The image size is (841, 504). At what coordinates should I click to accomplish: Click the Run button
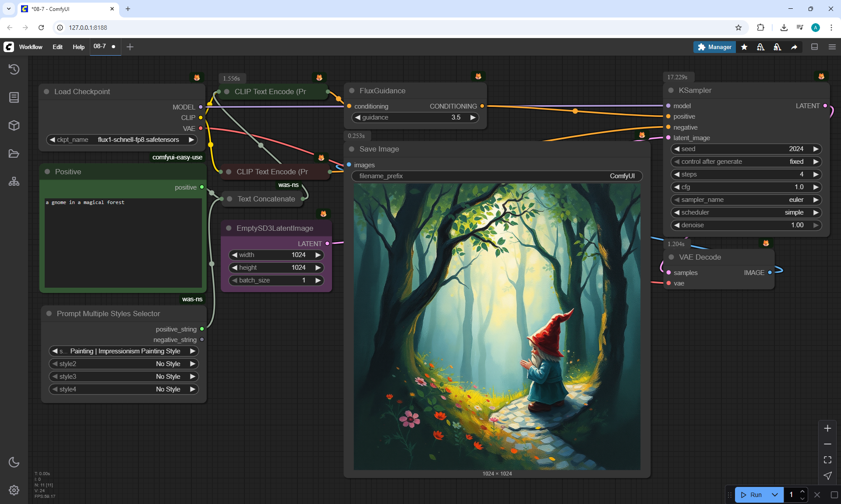[x=752, y=495]
